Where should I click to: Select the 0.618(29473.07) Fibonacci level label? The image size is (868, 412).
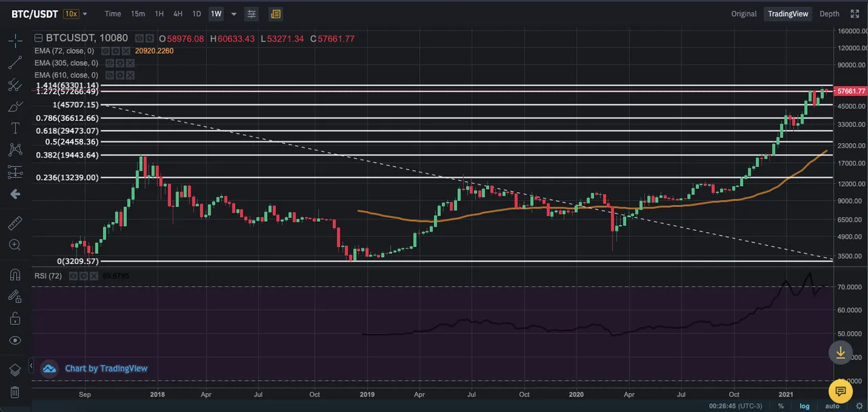coord(67,131)
